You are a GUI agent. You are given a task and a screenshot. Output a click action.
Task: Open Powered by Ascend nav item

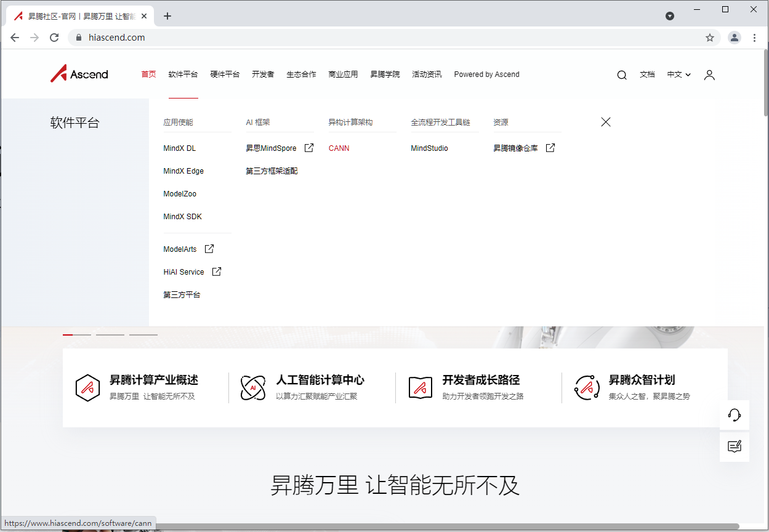pyautogui.click(x=486, y=75)
